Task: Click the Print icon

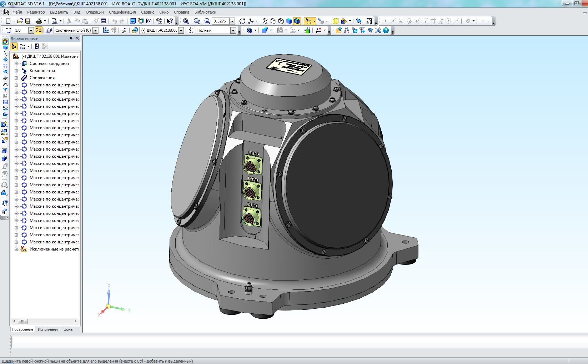Action: pyautogui.click(x=39, y=21)
